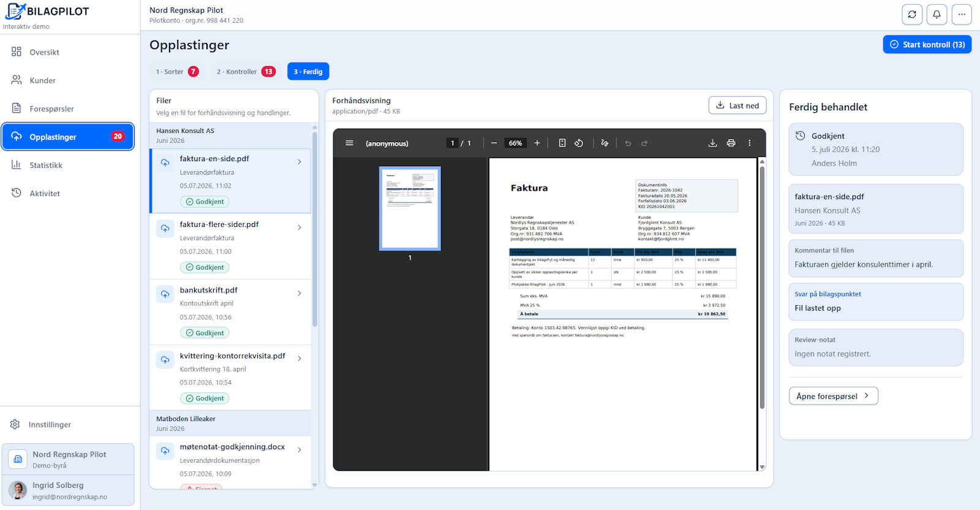Open the header three-dot options menu

pyautogui.click(x=962, y=15)
